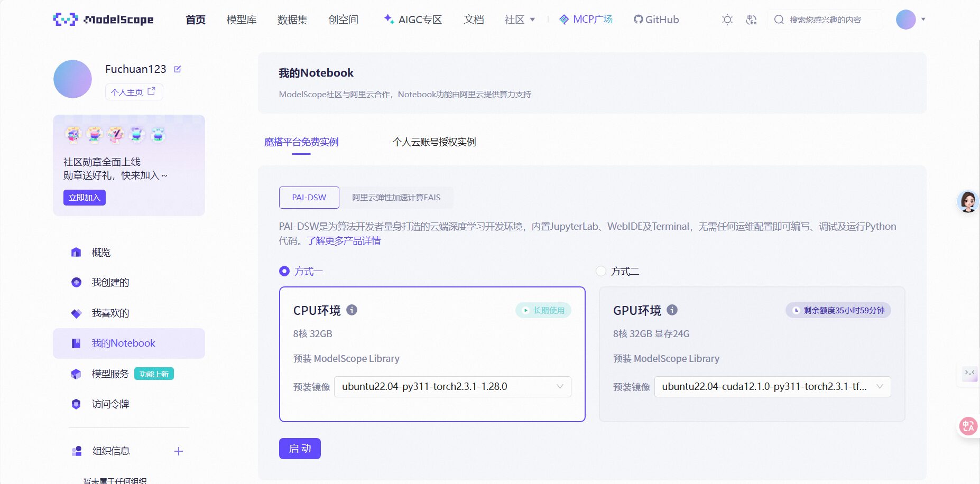The height and width of the screenshot is (484, 980).
Task: Click the 立即加入 button
Action: pos(85,198)
